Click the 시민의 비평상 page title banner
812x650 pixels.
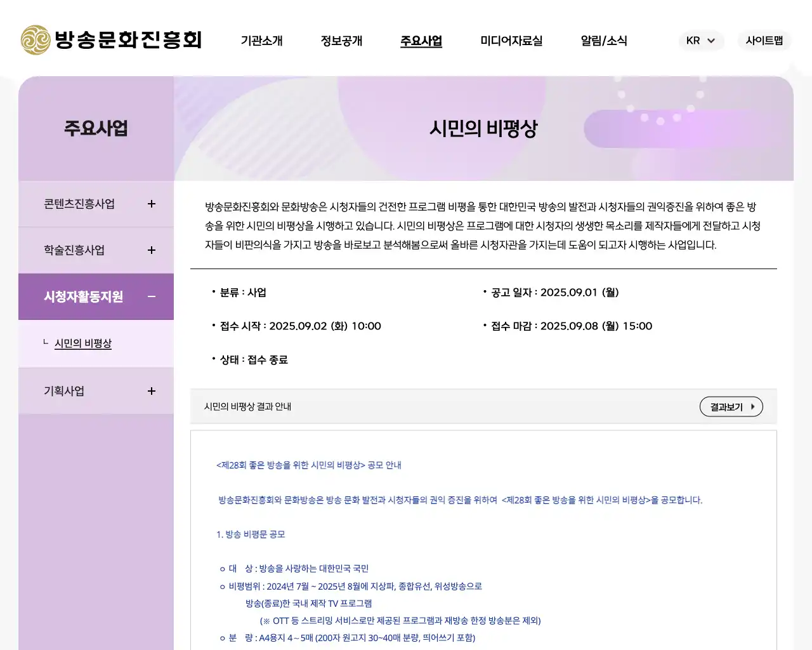coord(483,128)
